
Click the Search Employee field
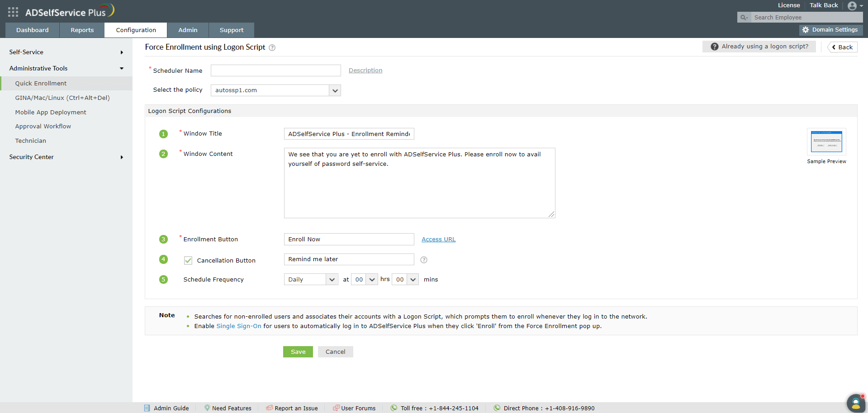click(806, 18)
